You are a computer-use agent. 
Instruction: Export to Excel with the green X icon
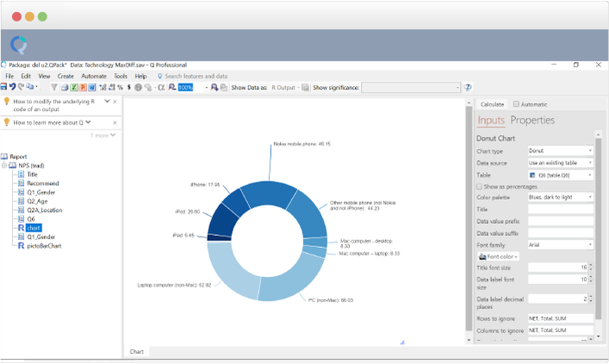click(x=74, y=87)
